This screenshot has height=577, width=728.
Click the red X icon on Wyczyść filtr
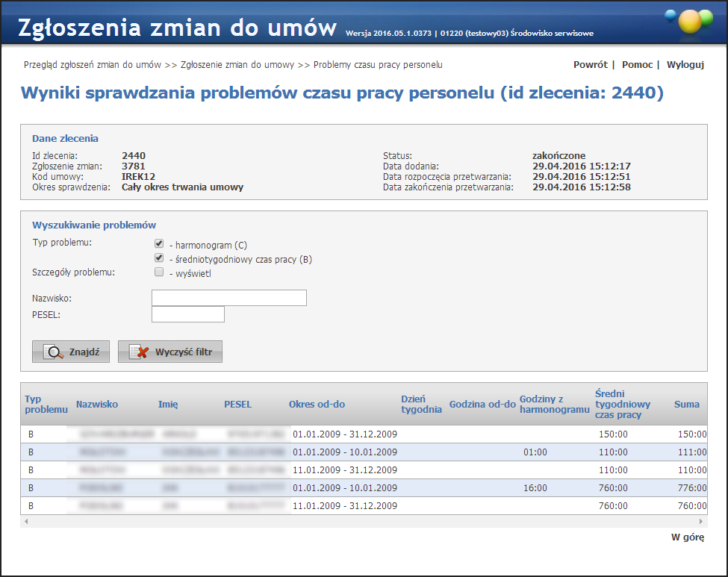pos(140,352)
